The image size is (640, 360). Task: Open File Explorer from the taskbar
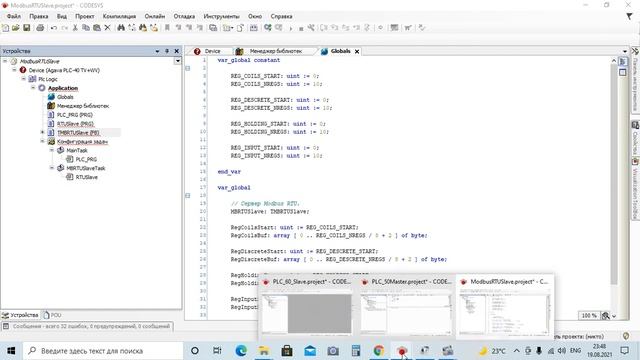point(264,351)
